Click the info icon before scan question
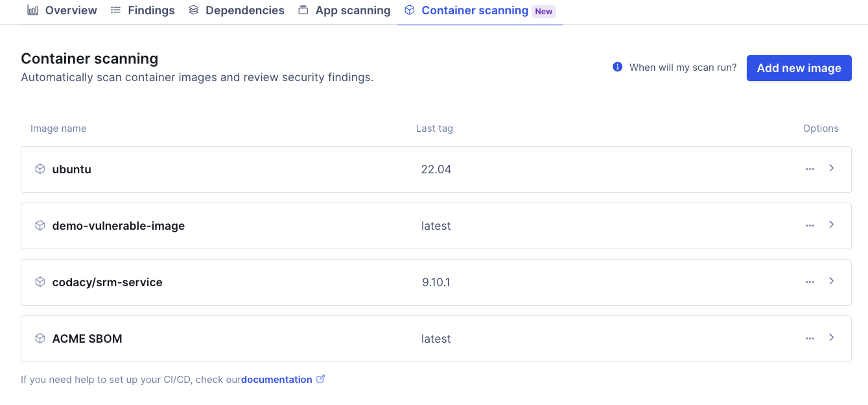Viewport: 868px width, 405px height. pyautogui.click(x=616, y=67)
